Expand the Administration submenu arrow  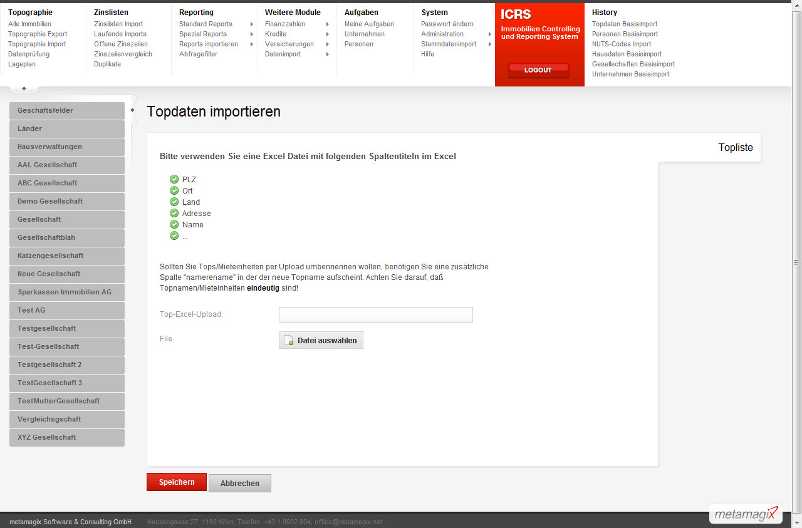[489, 34]
